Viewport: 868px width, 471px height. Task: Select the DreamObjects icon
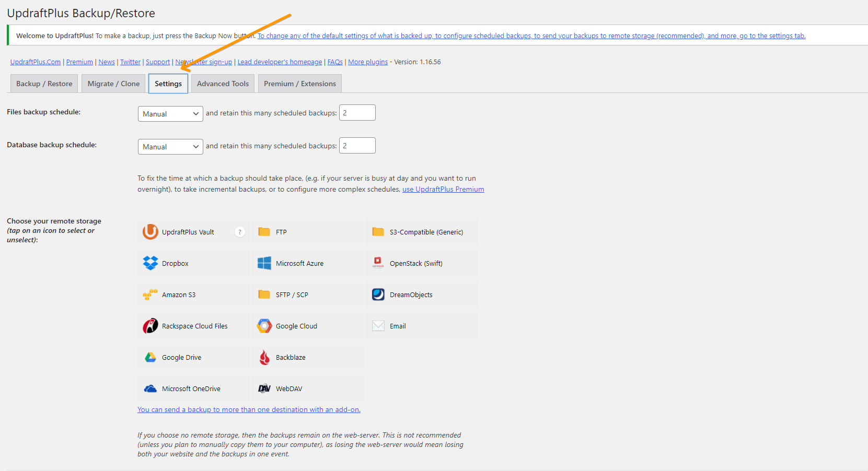pos(378,295)
